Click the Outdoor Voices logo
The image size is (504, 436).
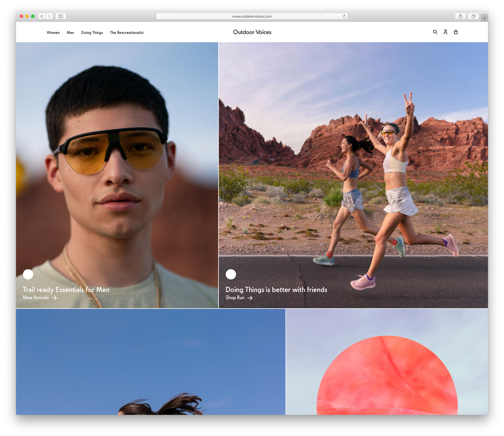pos(252,32)
